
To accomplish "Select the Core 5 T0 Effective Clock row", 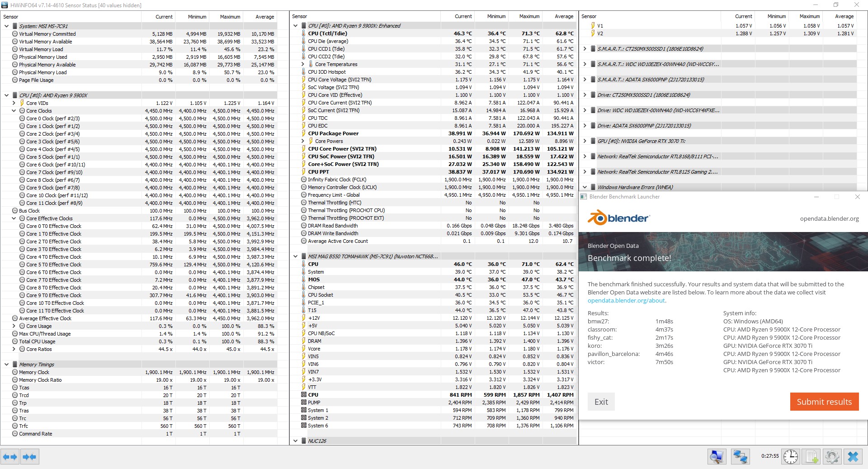I will click(139, 265).
